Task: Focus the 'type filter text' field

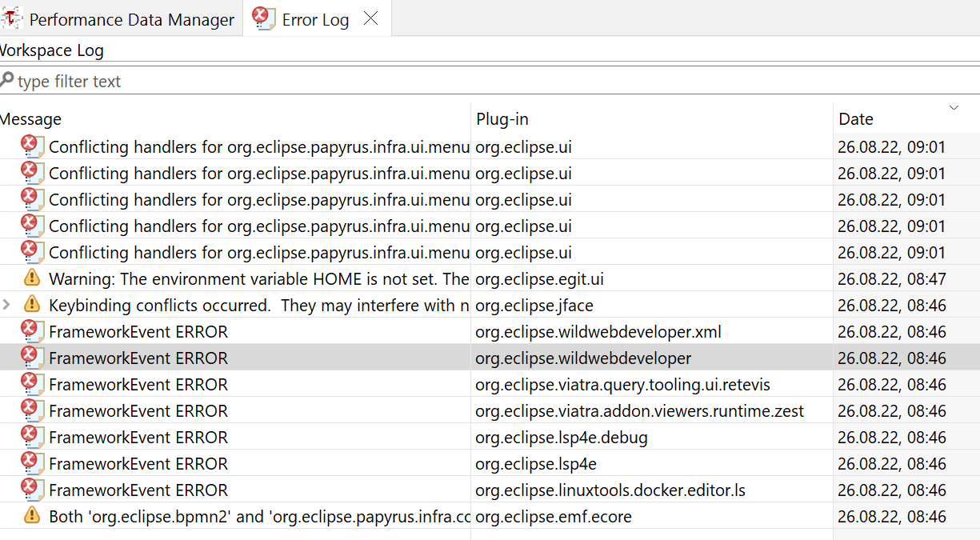Action: (490, 81)
